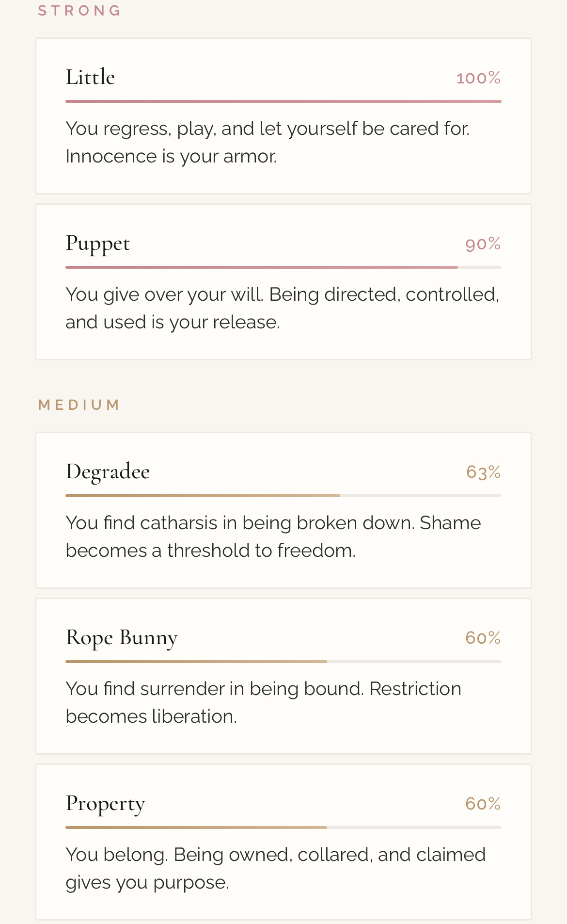
Task: Click the Rope Bunny progress bar
Action: pos(283,662)
